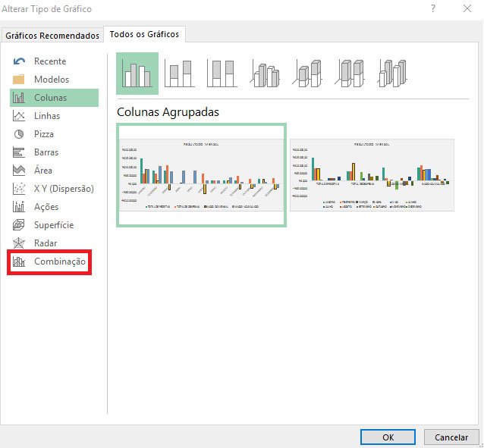484x448 pixels.
Task: Select the Pizza chart category
Action: coord(43,134)
